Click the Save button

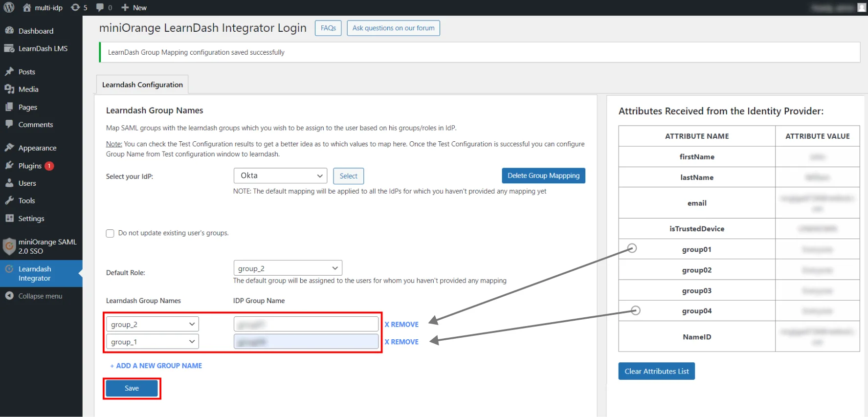[x=132, y=388]
